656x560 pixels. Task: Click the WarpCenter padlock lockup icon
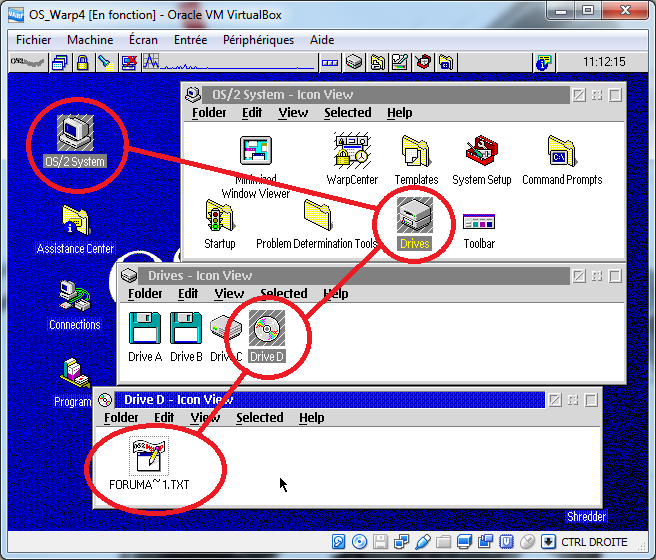[x=83, y=62]
